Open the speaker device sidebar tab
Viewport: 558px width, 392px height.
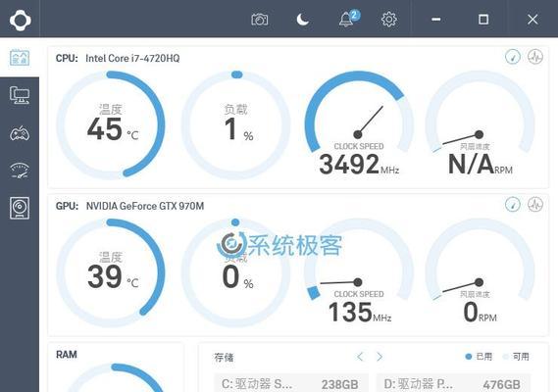point(20,208)
